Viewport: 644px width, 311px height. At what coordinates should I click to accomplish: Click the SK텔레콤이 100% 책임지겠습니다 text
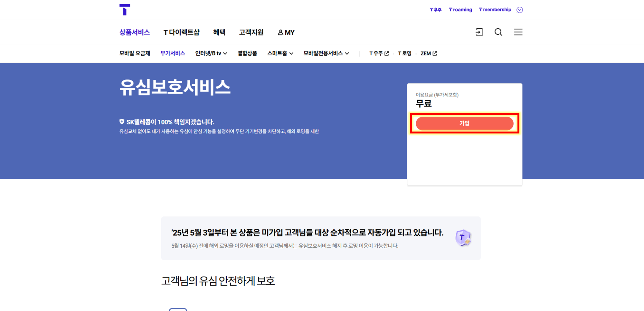click(x=170, y=122)
